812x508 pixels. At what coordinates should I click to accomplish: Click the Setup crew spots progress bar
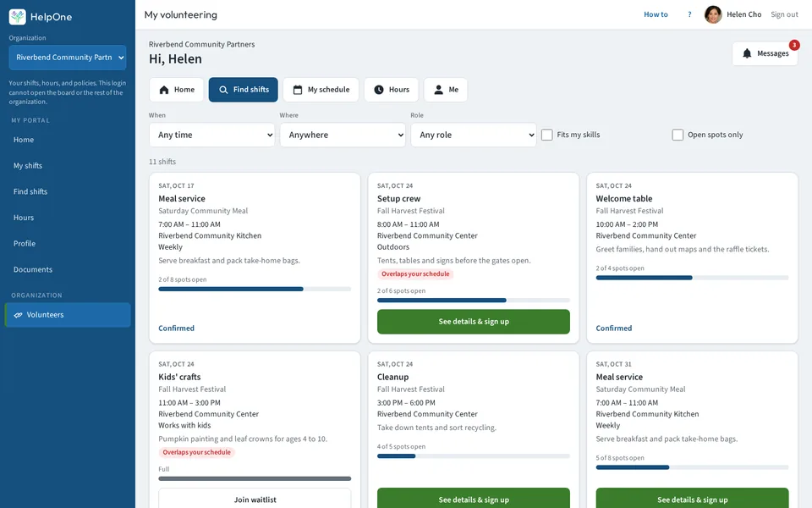pyautogui.click(x=474, y=300)
